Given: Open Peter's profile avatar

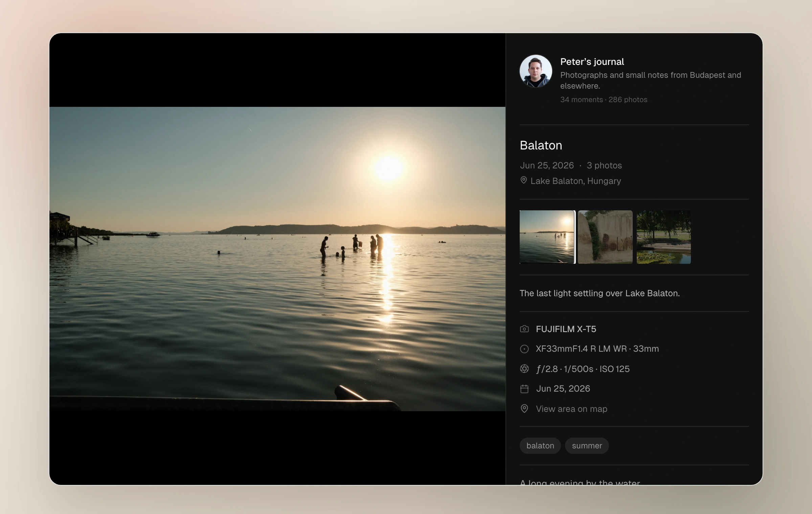Looking at the screenshot, I should click(536, 71).
